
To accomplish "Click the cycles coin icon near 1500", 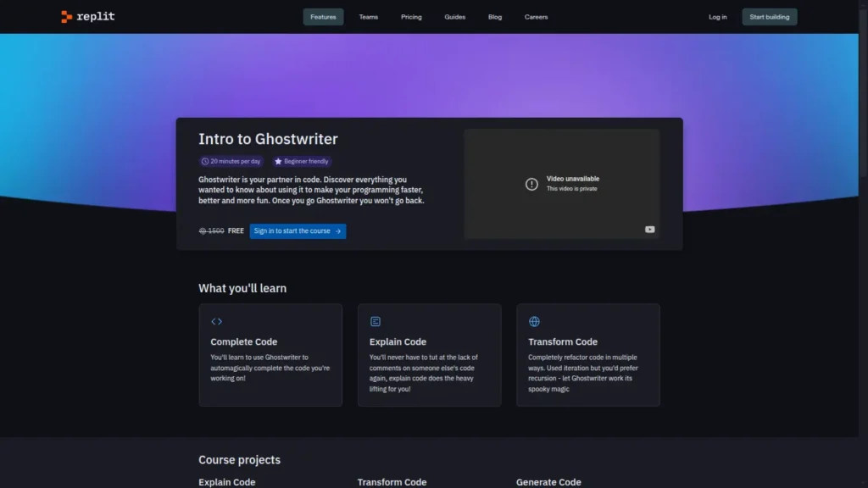I will (203, 230).
